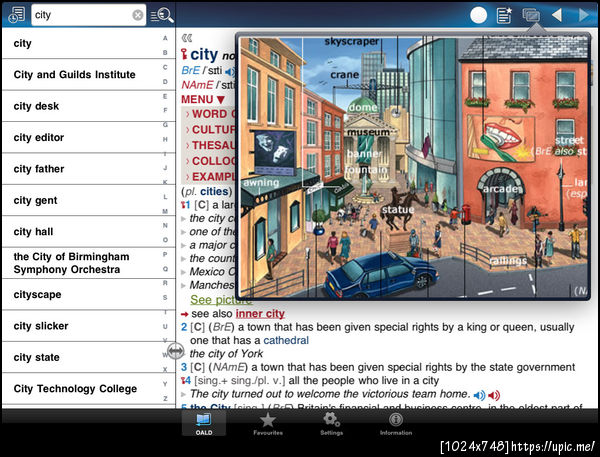The width and height of the screenshot is (600, 457).
Task: Play blue speaker for example sentence
Action: coord(479,395)
